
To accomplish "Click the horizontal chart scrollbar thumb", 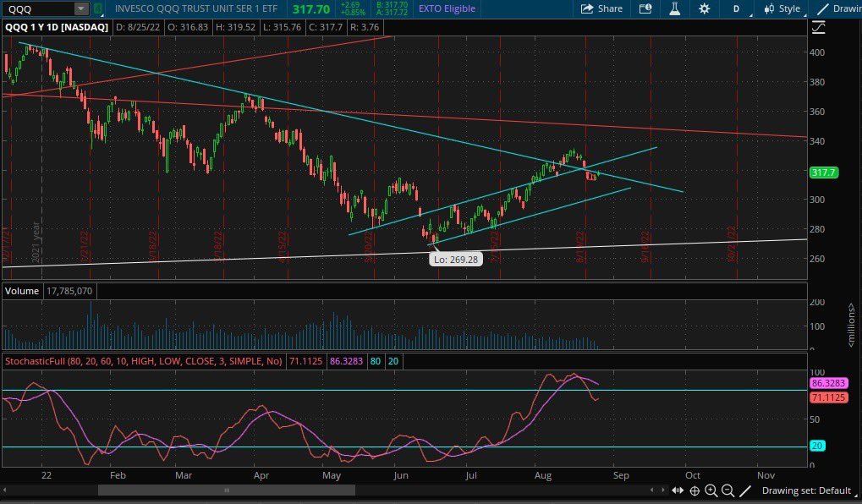I will click(227, 490).
